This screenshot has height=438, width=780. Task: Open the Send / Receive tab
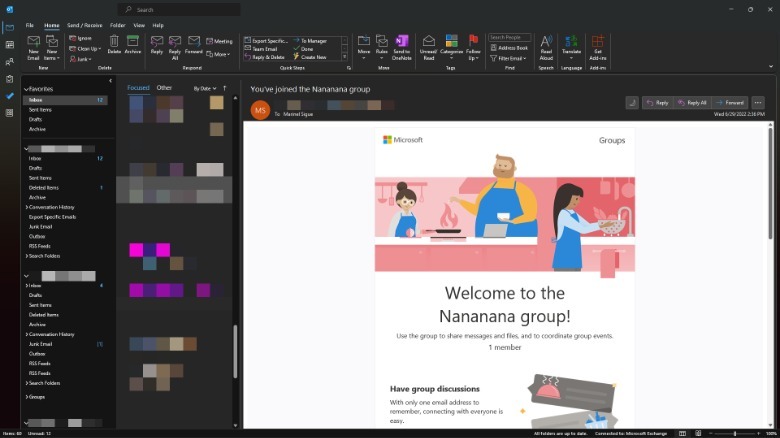click(85, 25)
